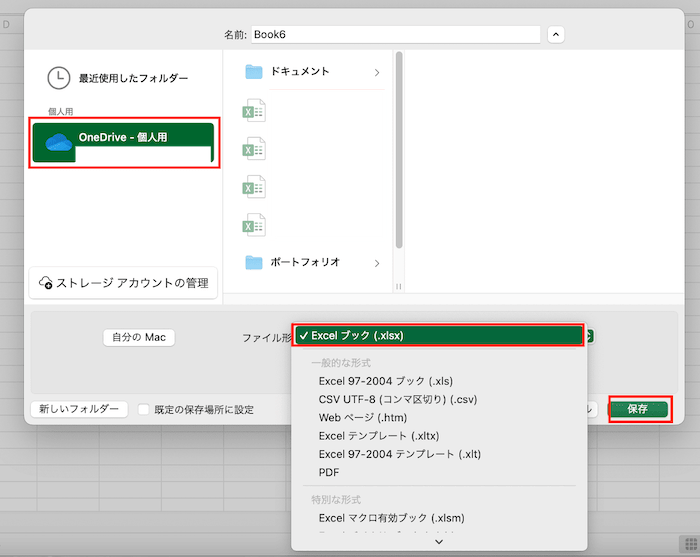The height and width of the screenshot is (557, 700).
Task: Select the OneDrive cloud icon
Action: click(58, 142)
